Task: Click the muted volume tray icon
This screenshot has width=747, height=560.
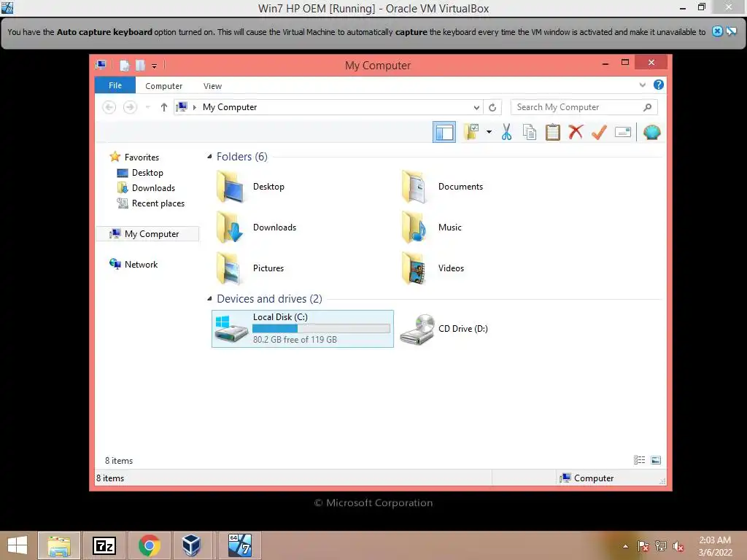Action: tap(678, 546)
